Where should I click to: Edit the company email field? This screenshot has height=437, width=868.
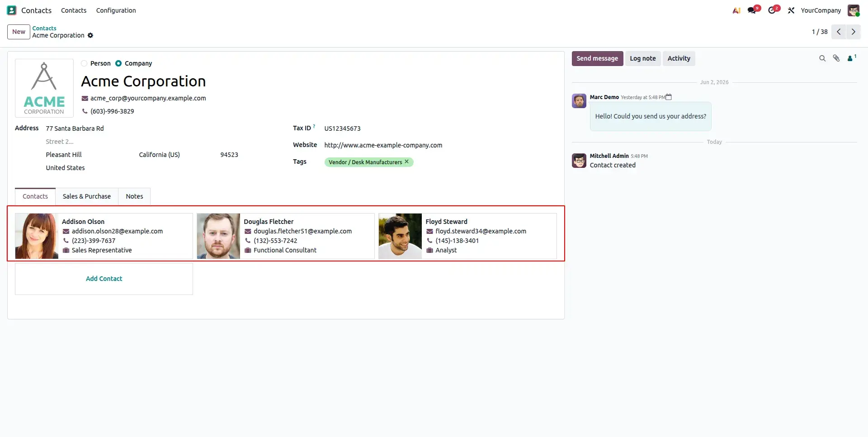[x=148, y=98]
